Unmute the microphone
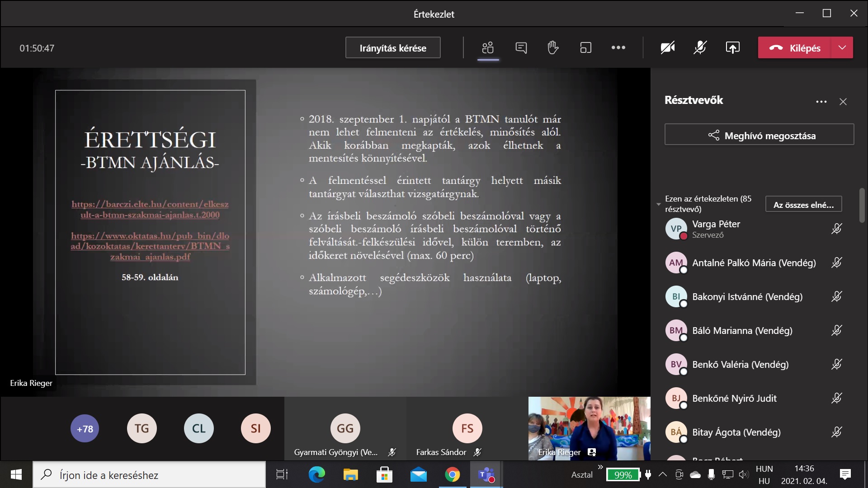This screenshot has width=868, height=488. 700,48
